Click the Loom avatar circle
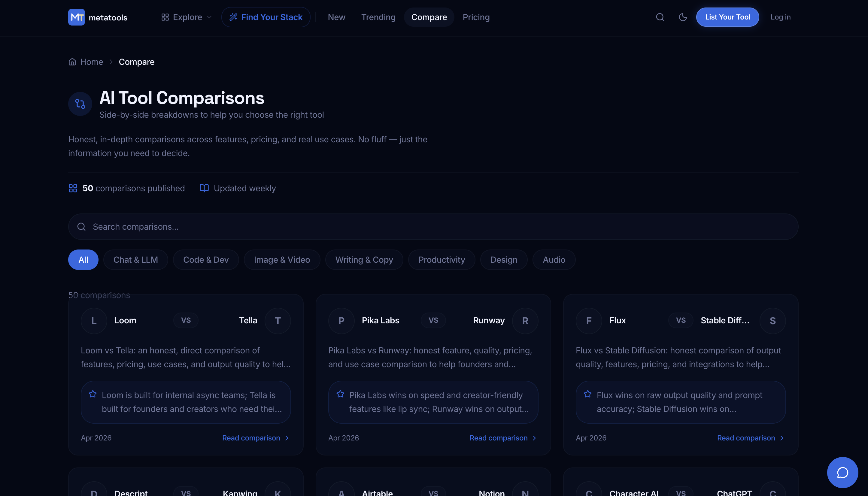 click(94, 321)
